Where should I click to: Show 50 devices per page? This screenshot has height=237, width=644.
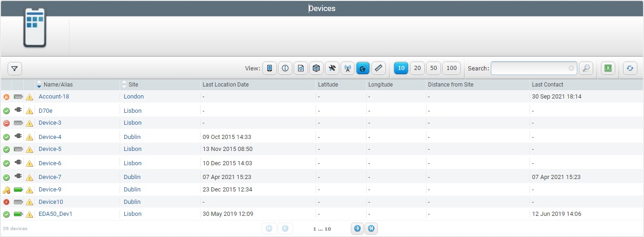tap(433, 68)
